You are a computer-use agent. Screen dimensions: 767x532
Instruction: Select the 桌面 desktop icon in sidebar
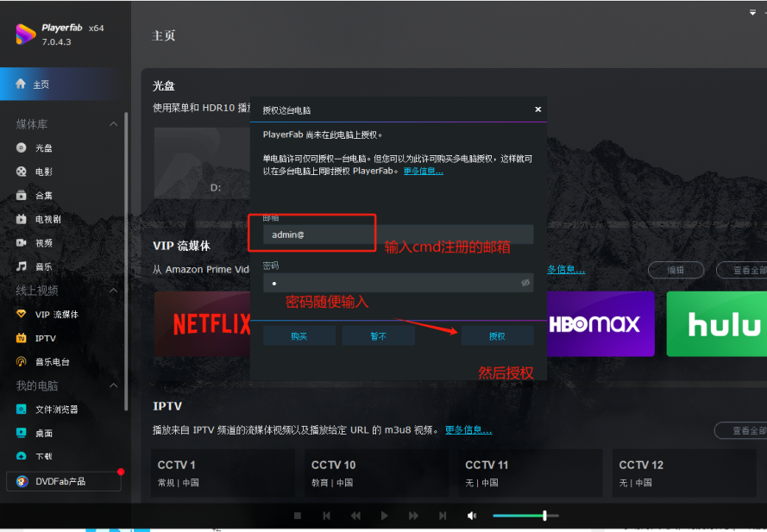21,433
